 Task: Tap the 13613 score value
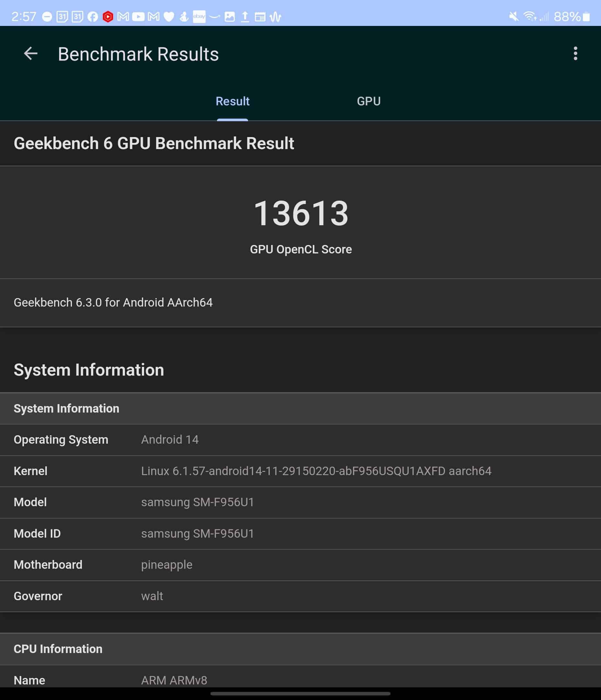click(x=300, y=213)
